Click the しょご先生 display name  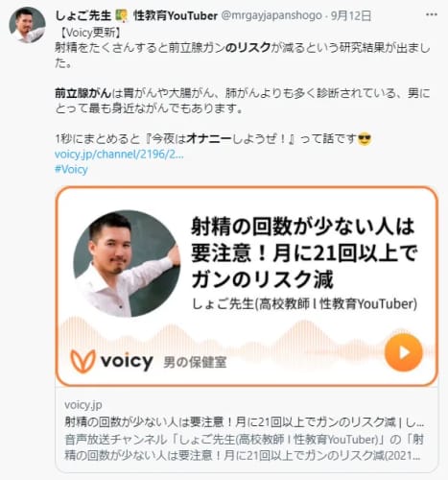tap(83, 15)
